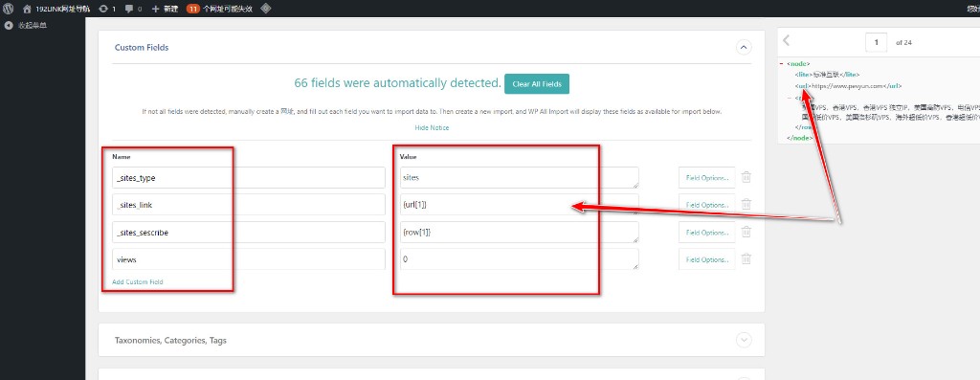Open the site home icon link
980x380 pixels.
click(x=26, y=9)
